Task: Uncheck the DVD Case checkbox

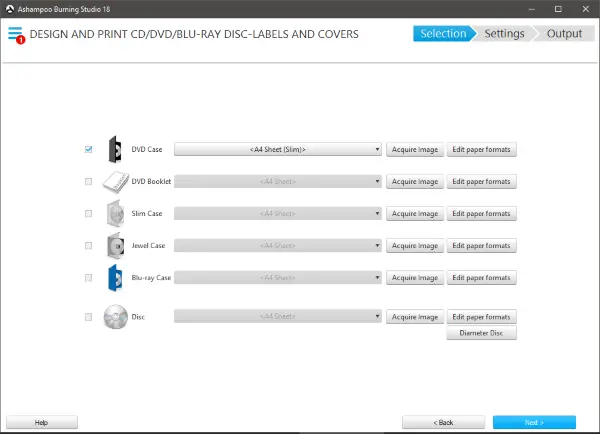Action: pos(88,149)
